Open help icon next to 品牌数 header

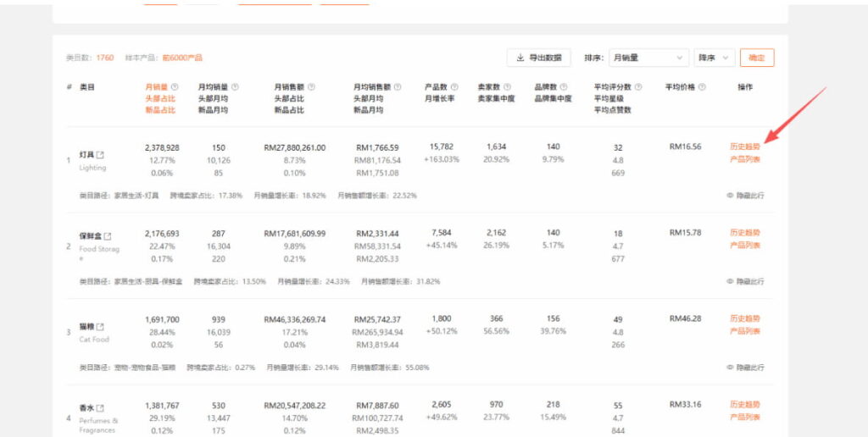pyautogui.click(x=564, y=87)
